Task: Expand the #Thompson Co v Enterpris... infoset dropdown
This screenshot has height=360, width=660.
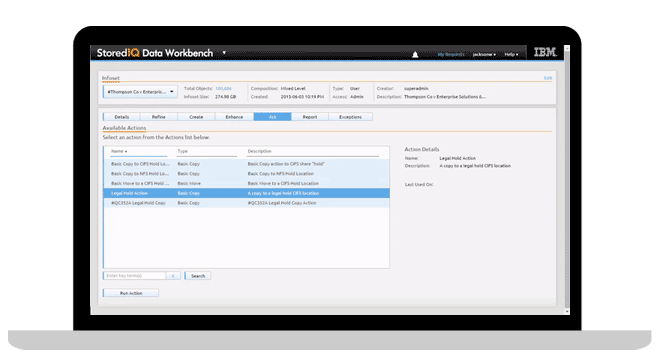Action: [x=140, y=92]
